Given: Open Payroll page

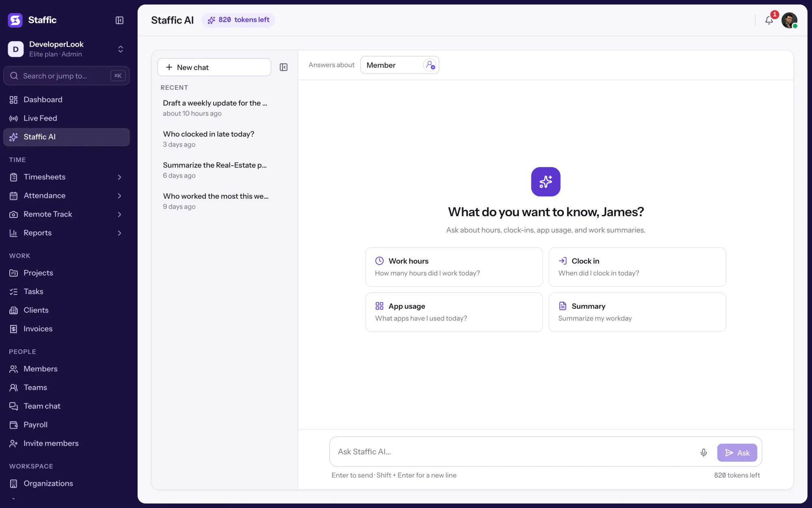Looking at the screenshot, I should (66, 425).
